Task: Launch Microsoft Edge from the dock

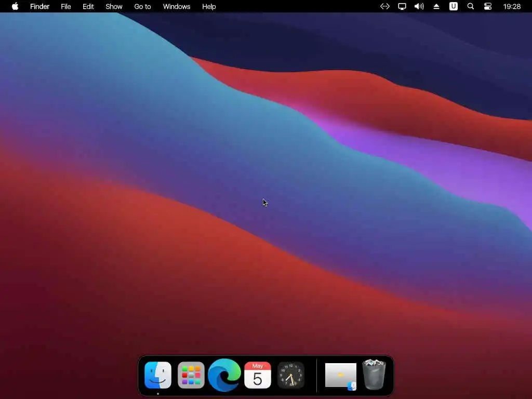Action: [224, 375]
